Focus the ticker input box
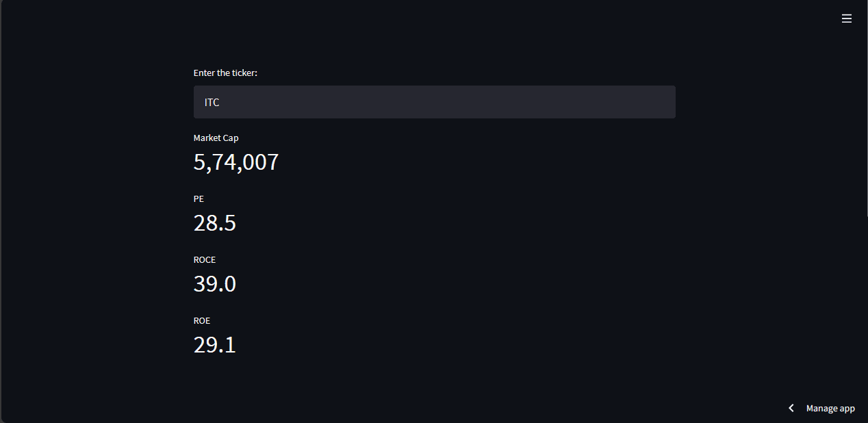The width and height of the screenshot is (868, 423). click(434, 102)
